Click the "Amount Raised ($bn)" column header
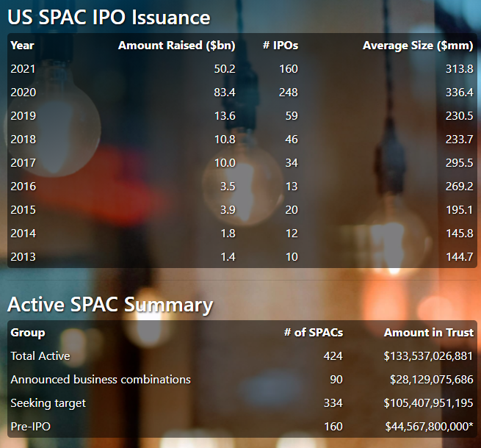This screenshot has height=448, width=481. click(x=176, y=46)
